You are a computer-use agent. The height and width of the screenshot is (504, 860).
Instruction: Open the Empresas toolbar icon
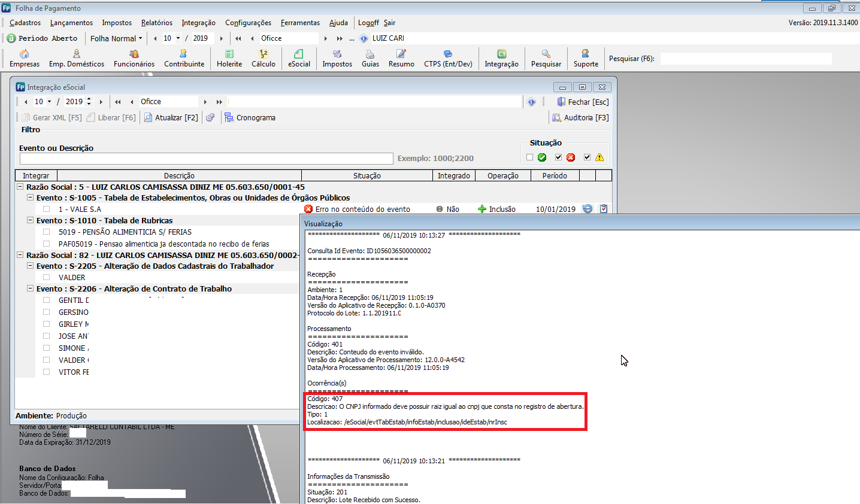pyautogui.click(x=25, y=58)
